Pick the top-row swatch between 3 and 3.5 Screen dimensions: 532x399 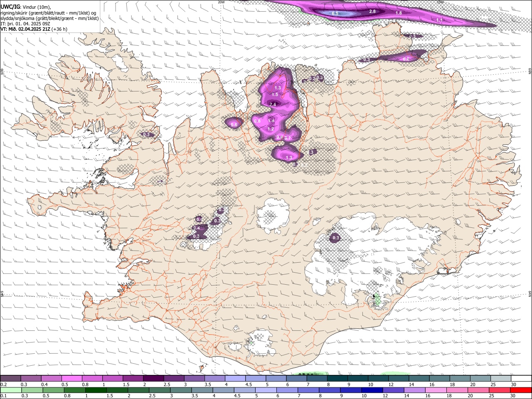(194, 378)
